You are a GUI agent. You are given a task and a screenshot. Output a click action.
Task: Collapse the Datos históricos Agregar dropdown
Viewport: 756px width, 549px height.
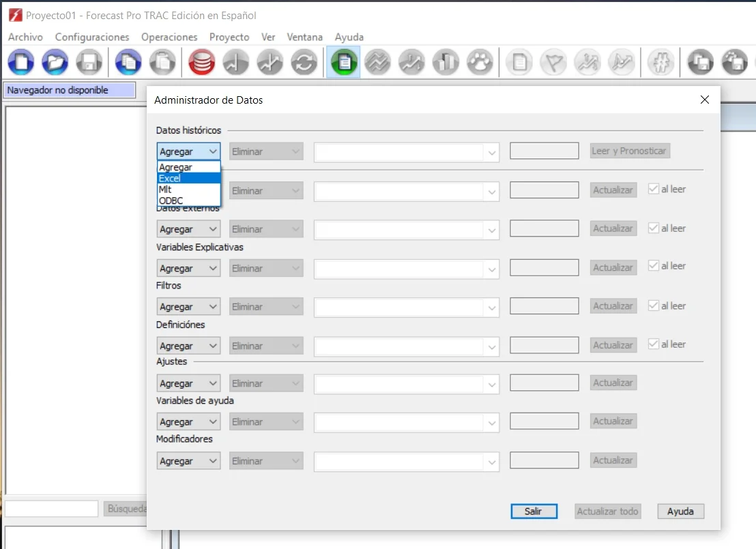[x=188, y=151]
